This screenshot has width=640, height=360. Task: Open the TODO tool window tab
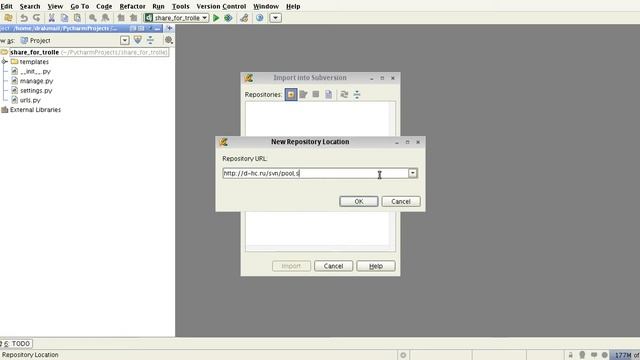click(x=16, y=344)
